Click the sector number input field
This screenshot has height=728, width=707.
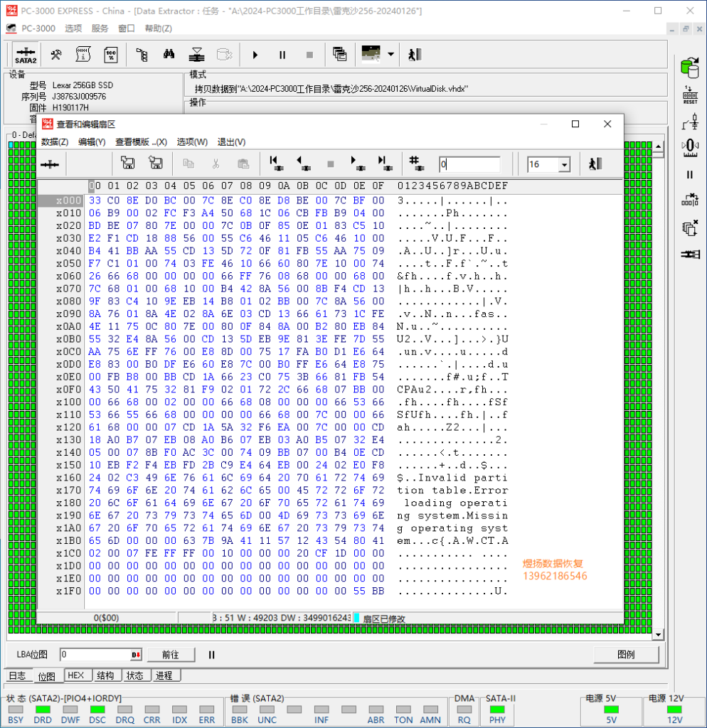coord(469,164)
